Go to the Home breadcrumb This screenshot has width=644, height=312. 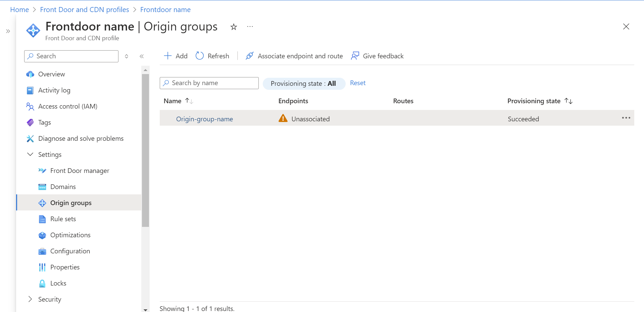(x=19, y=10)
